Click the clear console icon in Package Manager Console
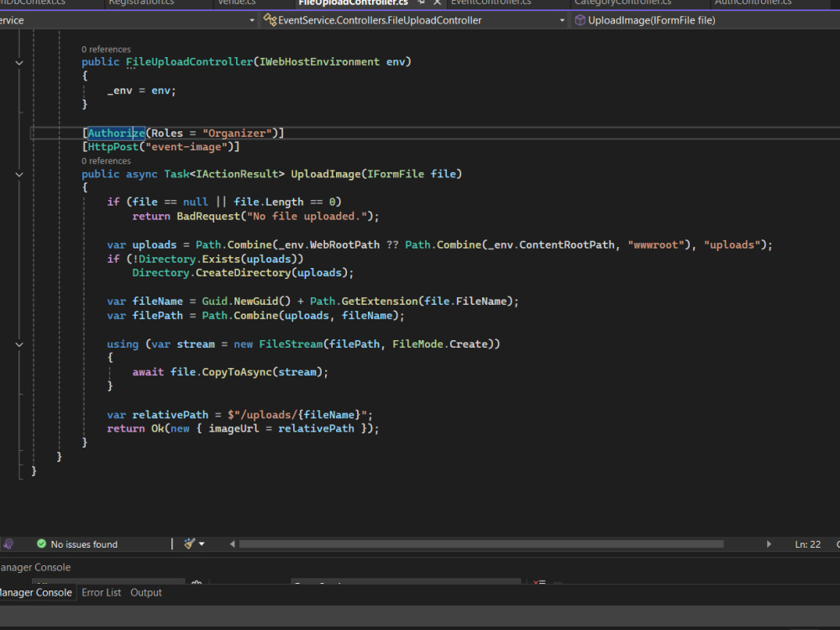This screenshot has height=630, width=840. [539, 582]
